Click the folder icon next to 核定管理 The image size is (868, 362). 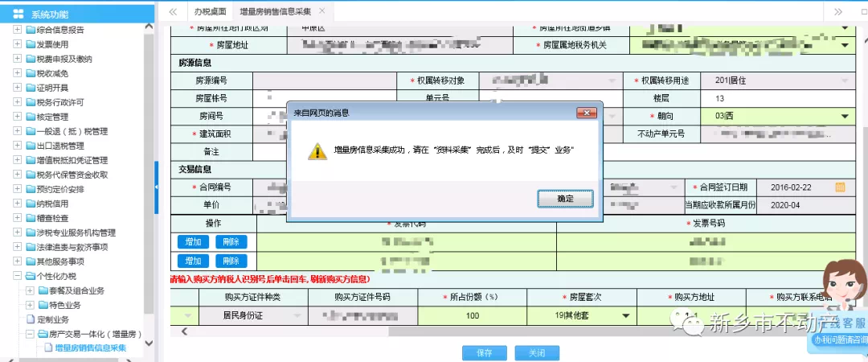click(31, 117)
